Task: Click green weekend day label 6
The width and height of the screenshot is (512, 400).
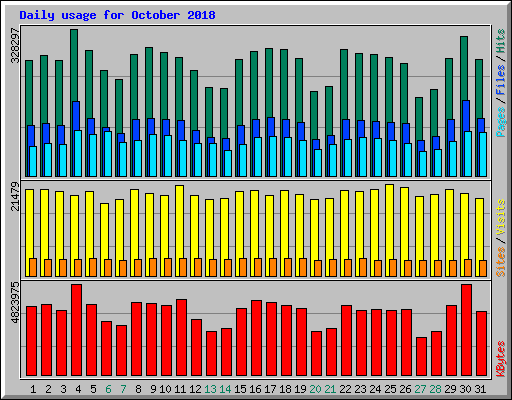Action: [x=108, y=389]
